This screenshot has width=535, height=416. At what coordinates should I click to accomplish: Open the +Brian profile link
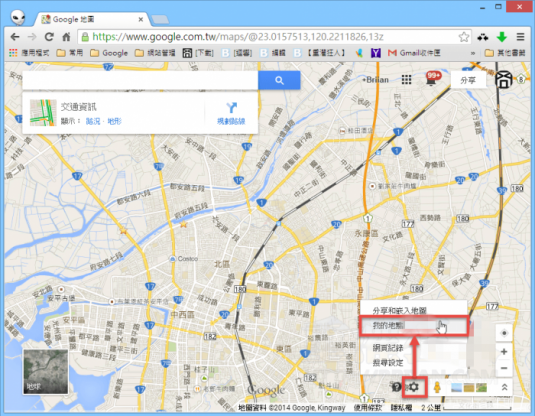click(x=375, y=80)
